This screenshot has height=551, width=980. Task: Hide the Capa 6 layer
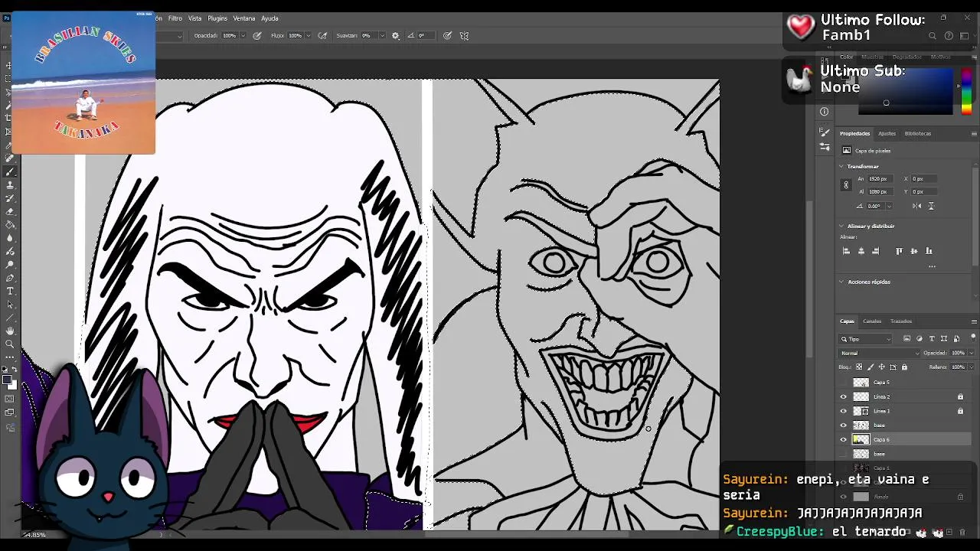(x=844, y=439)
